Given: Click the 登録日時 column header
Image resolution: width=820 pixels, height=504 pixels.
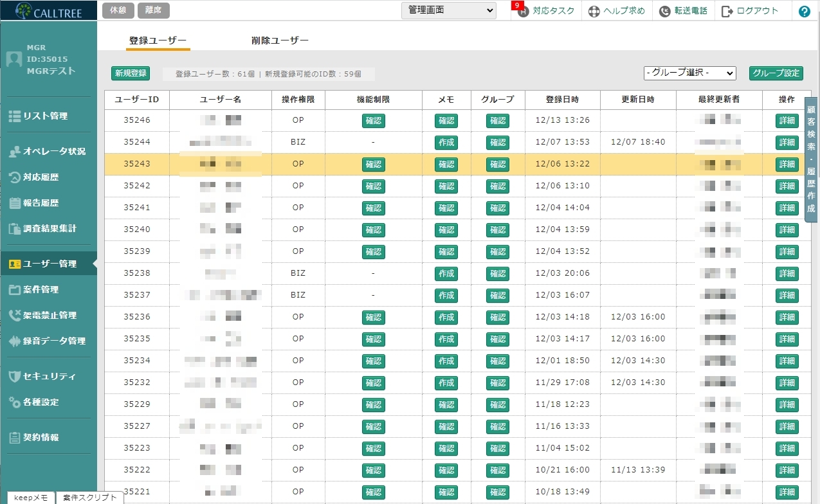Looking at the screenshot, I should (563, 100).
